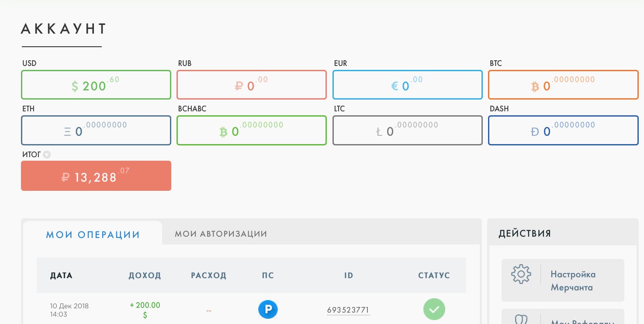The image size is (644, 324).
Task: Click the gear icon for Настройка Мерчанта
Action: coord(521,274)
